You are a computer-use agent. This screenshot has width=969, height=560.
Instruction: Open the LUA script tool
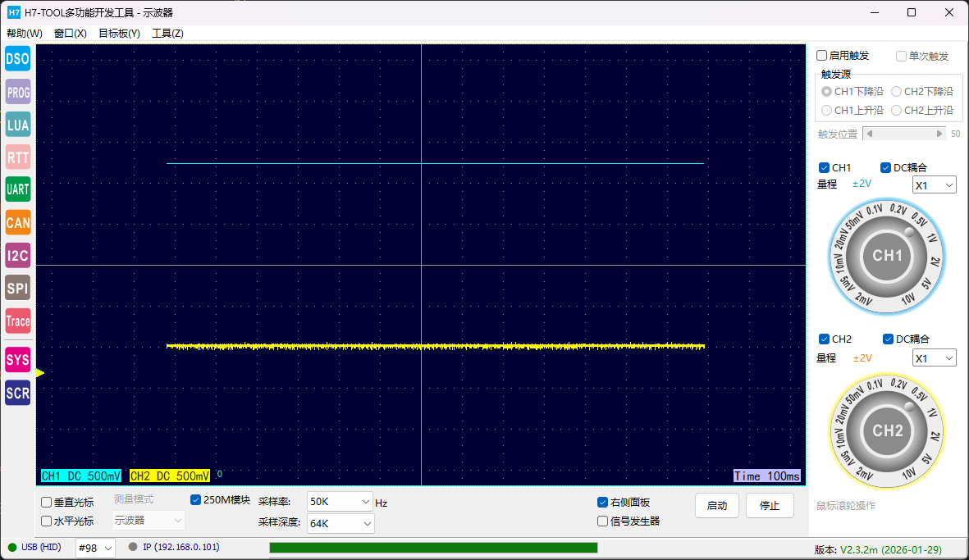tap(17, 125)
